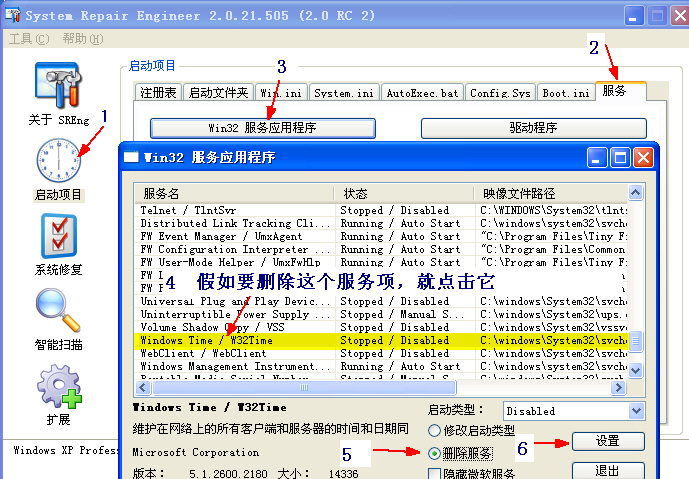Open the 启动类型 Disabled dropdown
Image resolution: width=689 pixels, height=479 pixels.
[x=636, y=411]
